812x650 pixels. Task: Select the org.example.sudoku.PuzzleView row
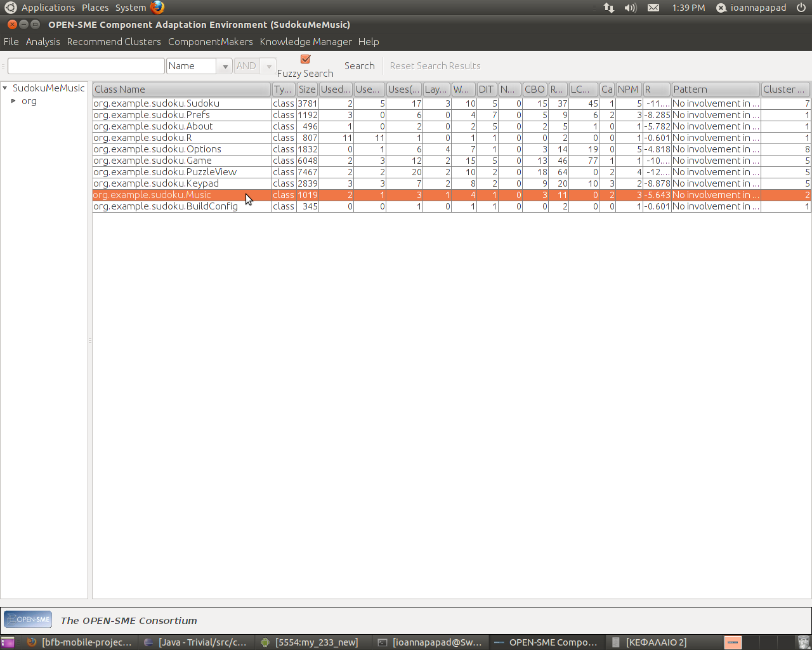(x=452, y=172)
